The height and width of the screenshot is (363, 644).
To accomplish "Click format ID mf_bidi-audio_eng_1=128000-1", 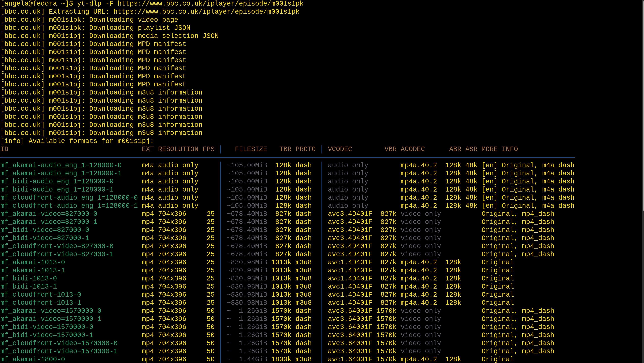I will 57,190.
